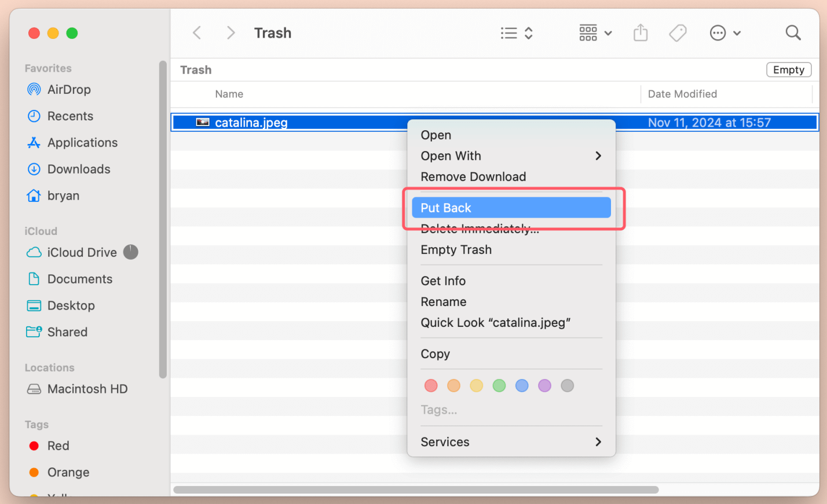Image resolution: width=827 pixels, height=504 pixels.
Task: Click the Trash path bar label
Action: 196,70
